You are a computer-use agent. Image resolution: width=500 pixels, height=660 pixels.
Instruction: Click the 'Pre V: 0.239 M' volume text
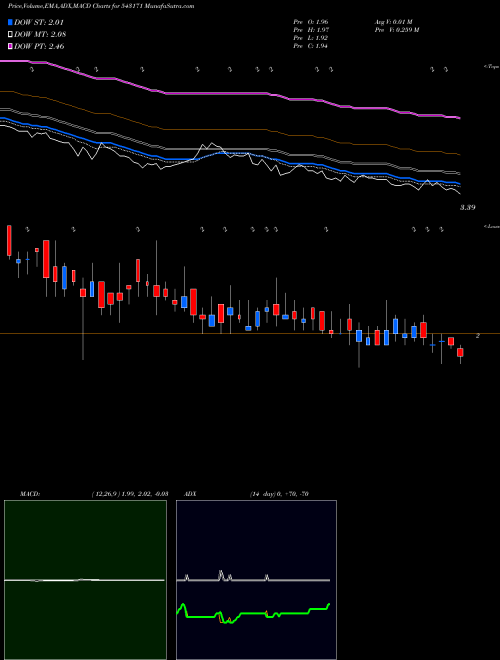(x=396, y=30)
